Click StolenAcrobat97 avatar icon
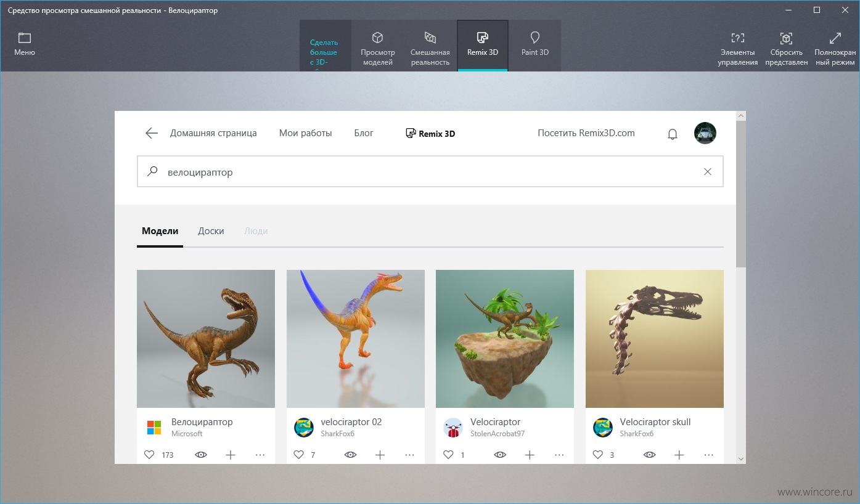 (453, 428)
